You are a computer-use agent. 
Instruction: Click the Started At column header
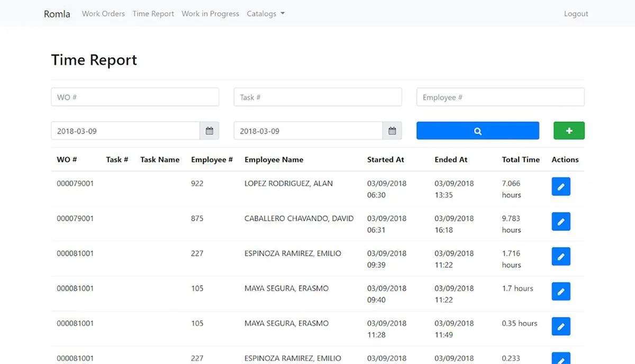point(386,159)
